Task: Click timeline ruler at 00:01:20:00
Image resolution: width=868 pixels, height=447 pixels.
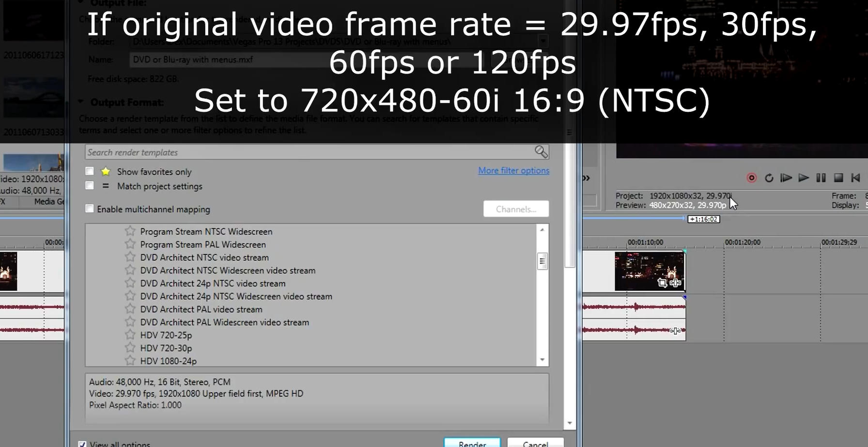Action: click(x=743, y=242)
